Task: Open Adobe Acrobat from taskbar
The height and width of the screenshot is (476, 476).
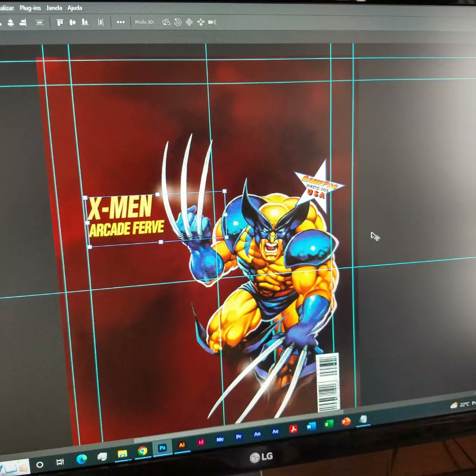Action: [x=293, y=429]
